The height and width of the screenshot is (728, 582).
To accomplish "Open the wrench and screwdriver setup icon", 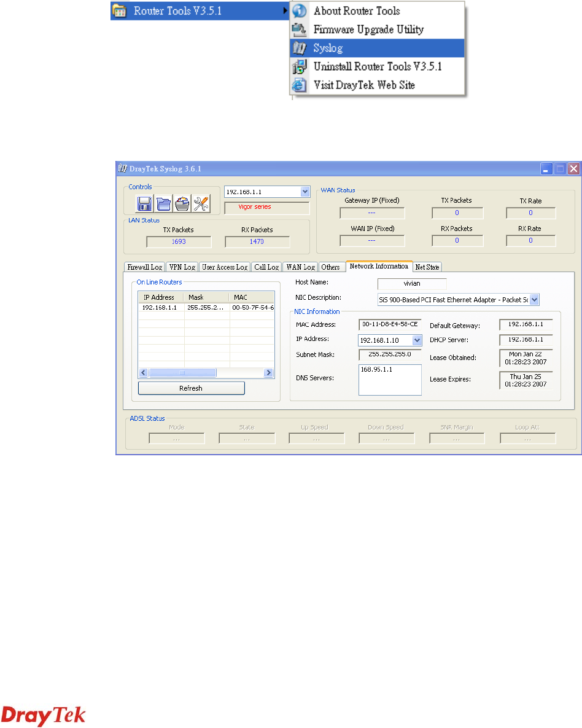I will 201,203.
